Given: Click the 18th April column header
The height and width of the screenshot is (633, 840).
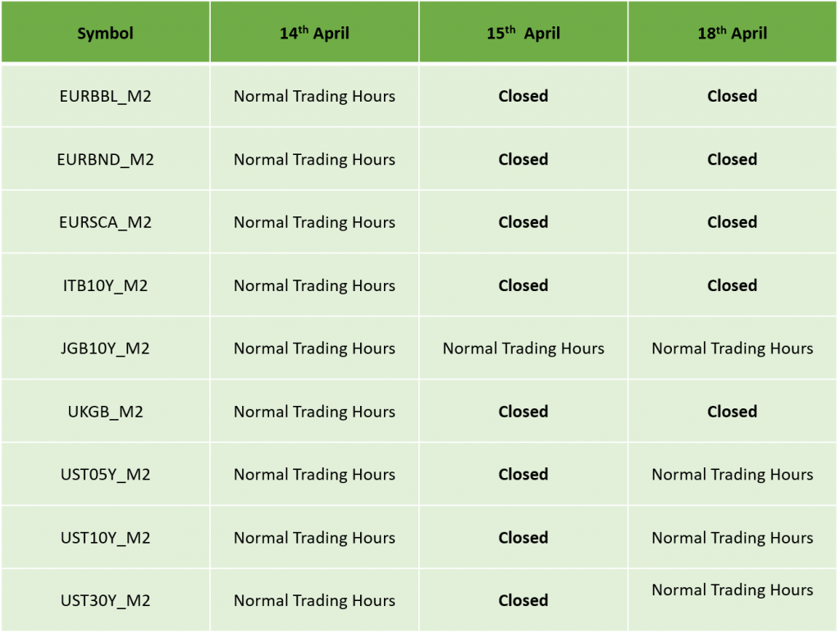Looking at the screenshot, I should tap(733, 33).
